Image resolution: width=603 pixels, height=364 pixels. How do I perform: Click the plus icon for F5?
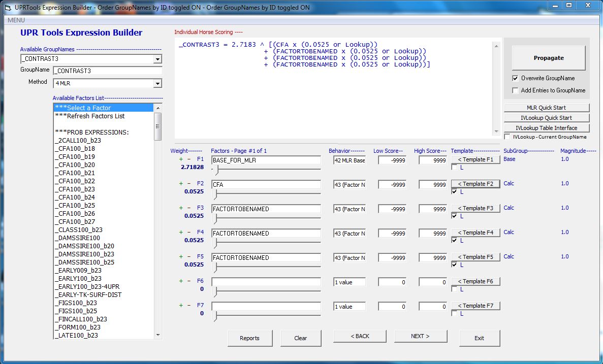181,256
